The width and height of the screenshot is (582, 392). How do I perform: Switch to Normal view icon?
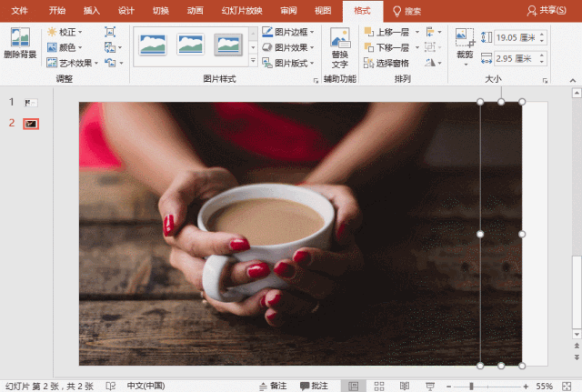(x=354, y=387)
